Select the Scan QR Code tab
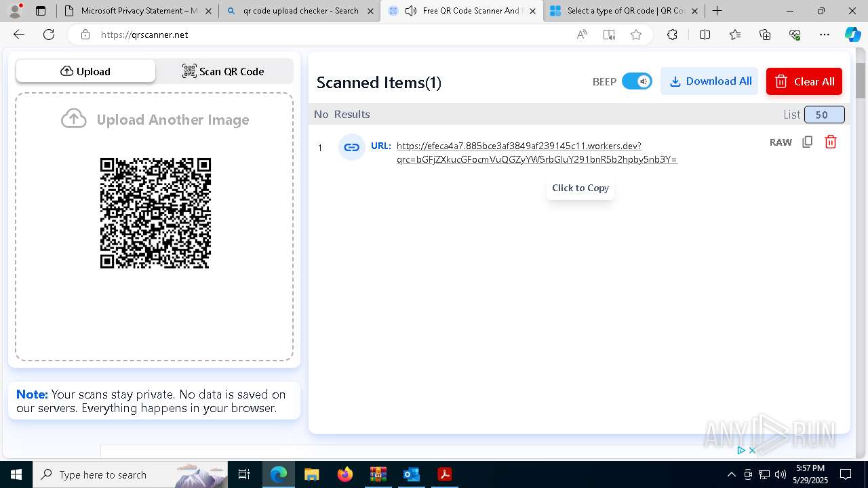The image size is (868, 488). click(224, 71)
